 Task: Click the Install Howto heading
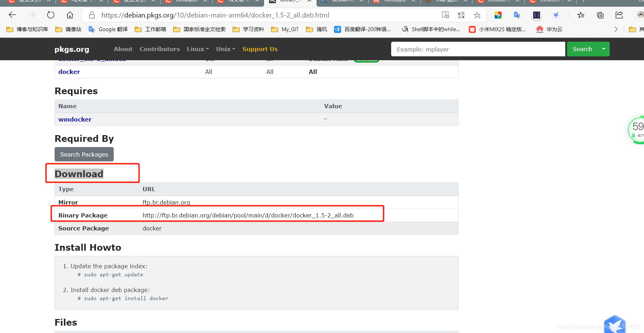(88, 248)
